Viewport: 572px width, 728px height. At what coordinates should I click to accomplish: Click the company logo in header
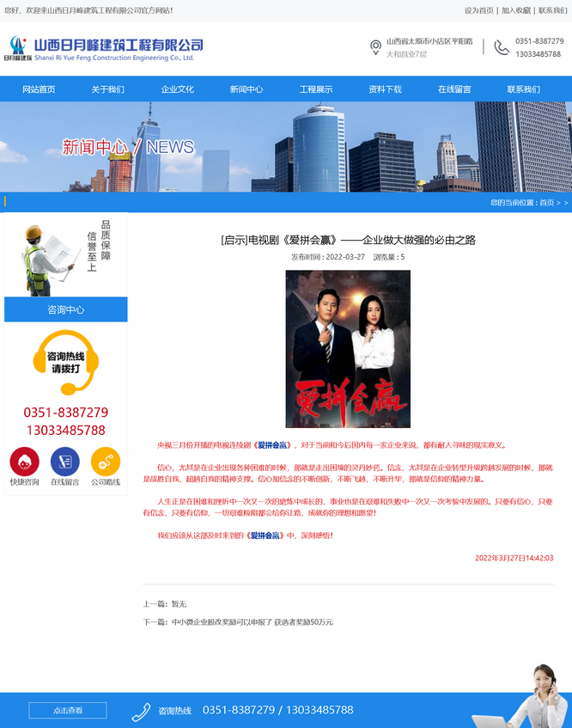[x=105, y=48]
